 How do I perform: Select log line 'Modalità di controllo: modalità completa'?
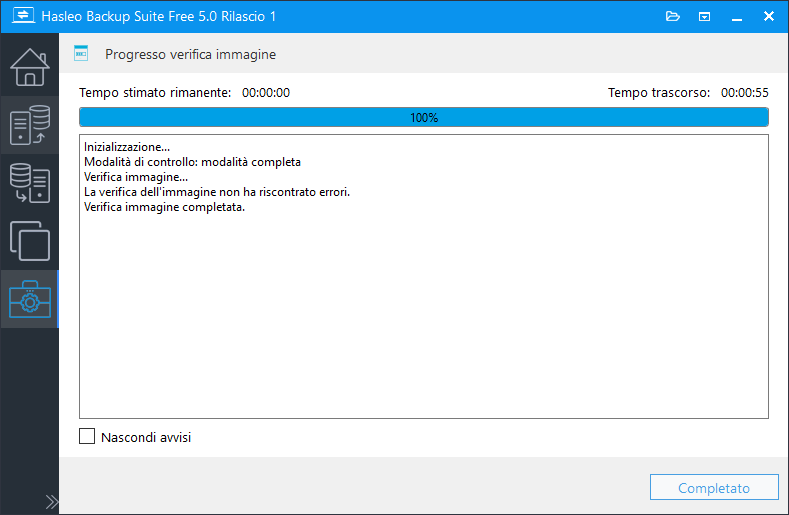tap(192, 162)
